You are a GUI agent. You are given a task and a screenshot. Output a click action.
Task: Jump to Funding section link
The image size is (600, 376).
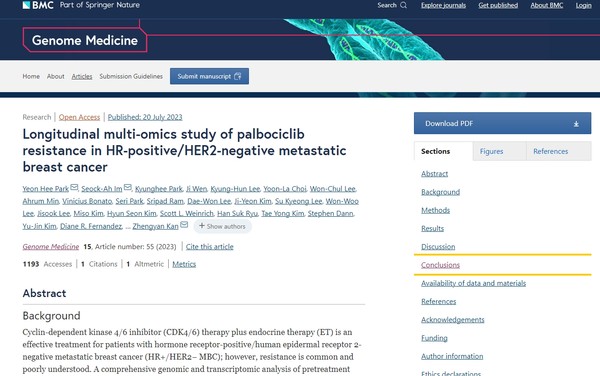(x=434, y=338)
